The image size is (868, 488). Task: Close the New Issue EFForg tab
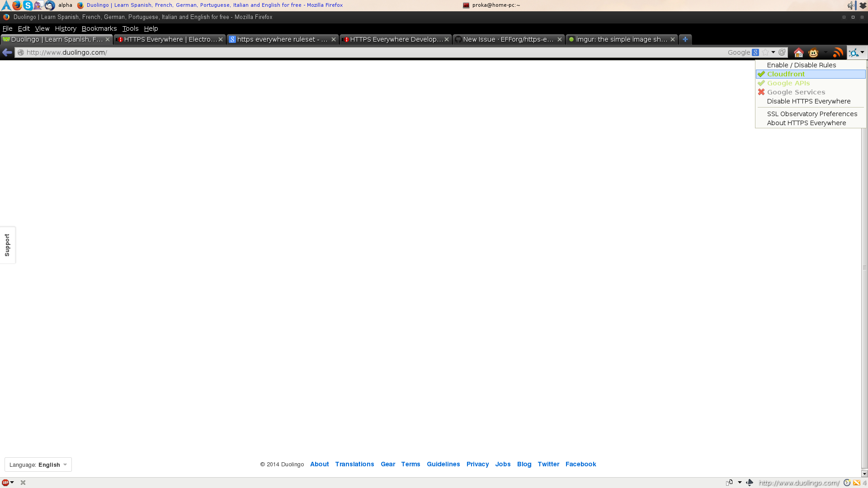pos(560,39)
